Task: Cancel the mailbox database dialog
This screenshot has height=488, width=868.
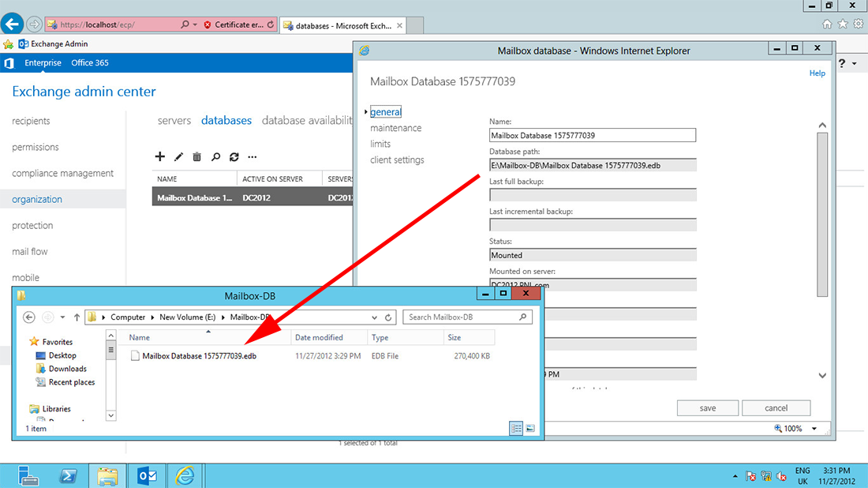Action: coord(776,408)
